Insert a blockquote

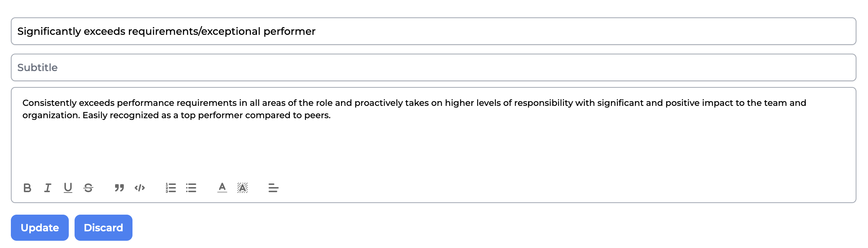119,188
